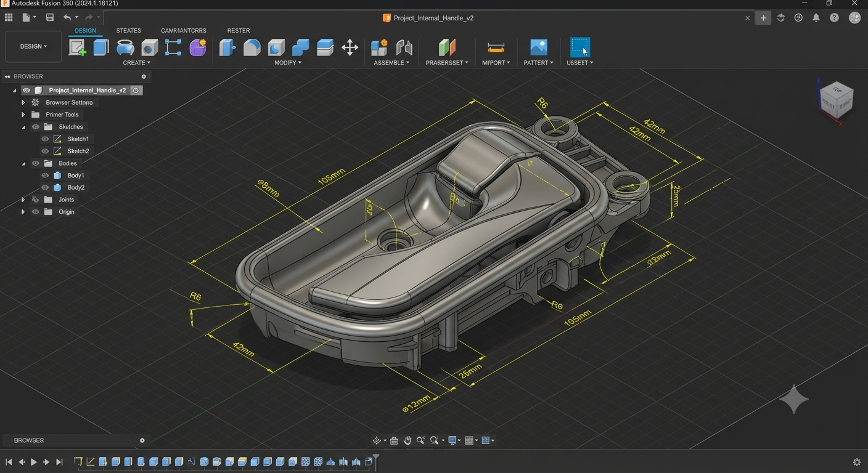
Task: Use the orange Measure ruler icon
Action: pyautogui.click(x=496, y=47)
